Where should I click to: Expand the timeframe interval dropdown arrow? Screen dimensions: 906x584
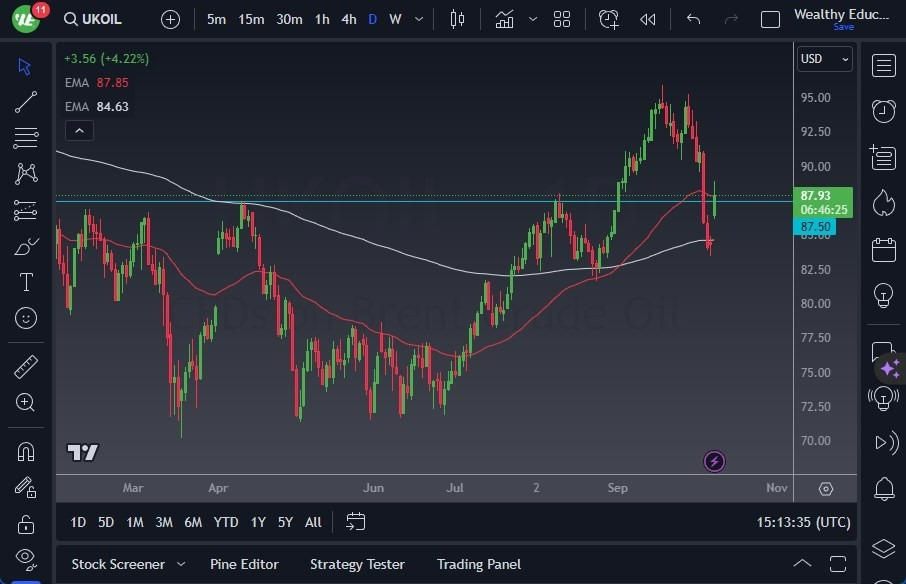pos(418,19)
